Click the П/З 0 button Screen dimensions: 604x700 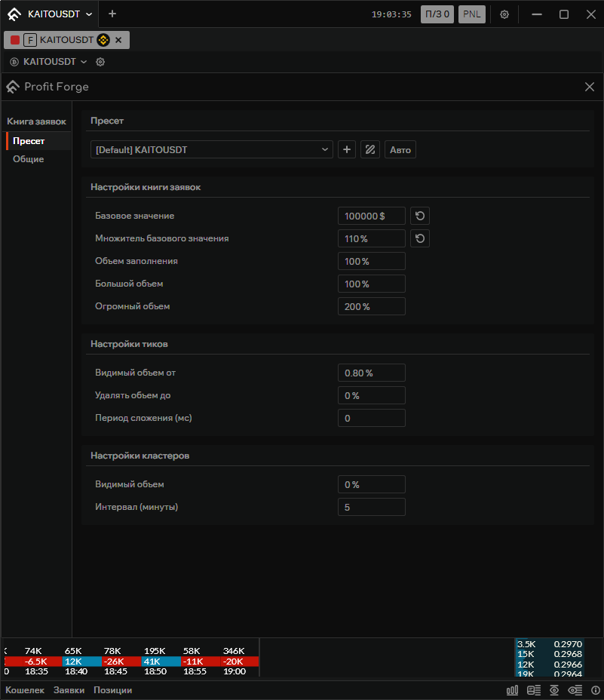pos(437,14)
